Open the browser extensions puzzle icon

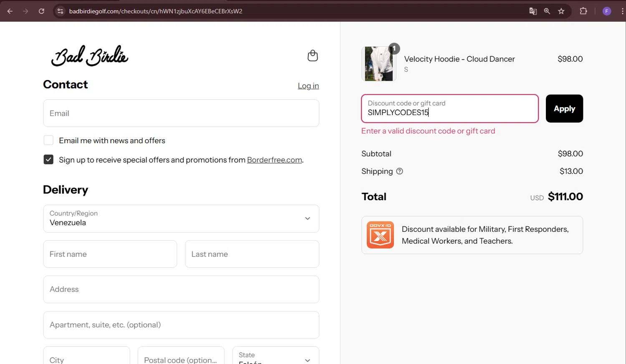(583, 11)
